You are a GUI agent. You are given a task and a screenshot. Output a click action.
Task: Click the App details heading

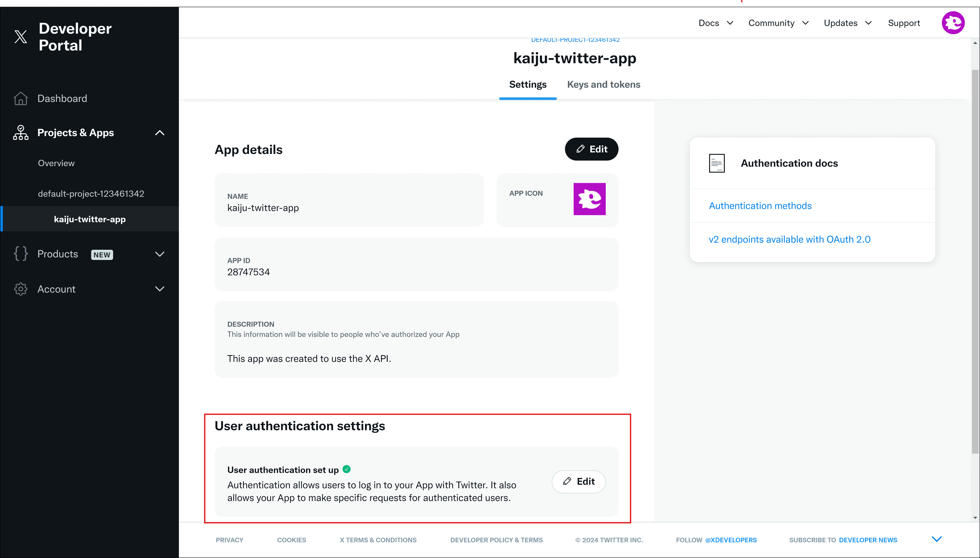(x=249, y=149)
